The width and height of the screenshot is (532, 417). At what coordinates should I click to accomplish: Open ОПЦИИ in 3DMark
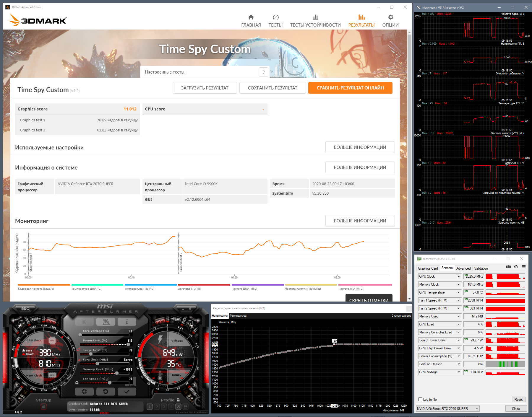(390, 21)
